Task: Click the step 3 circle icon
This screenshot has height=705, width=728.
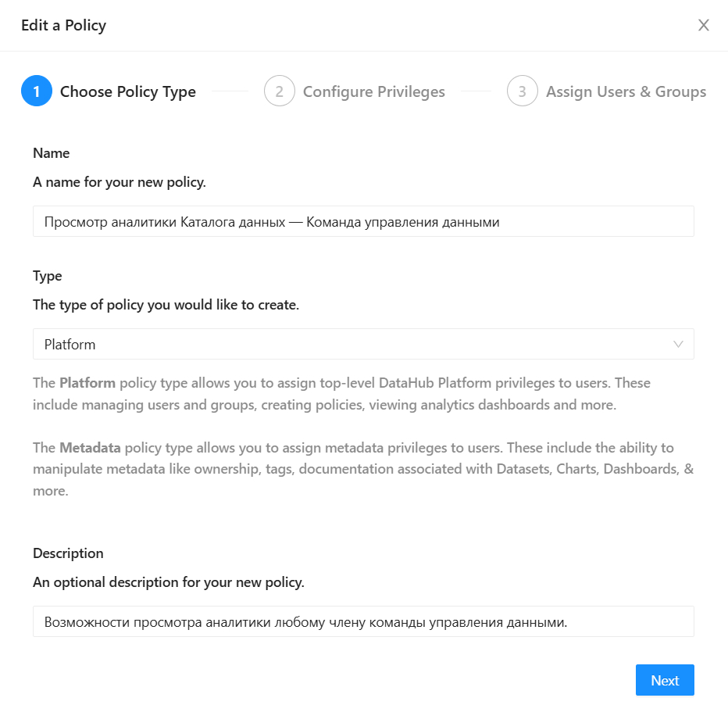Action: [523, 91]
